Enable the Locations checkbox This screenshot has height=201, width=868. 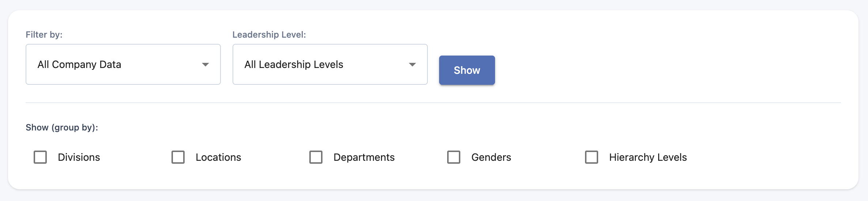coord(178,157)
